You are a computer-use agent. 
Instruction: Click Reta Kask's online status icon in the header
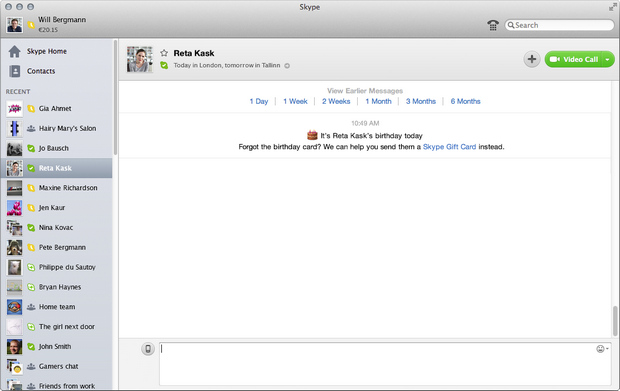(x=164, y=65)
